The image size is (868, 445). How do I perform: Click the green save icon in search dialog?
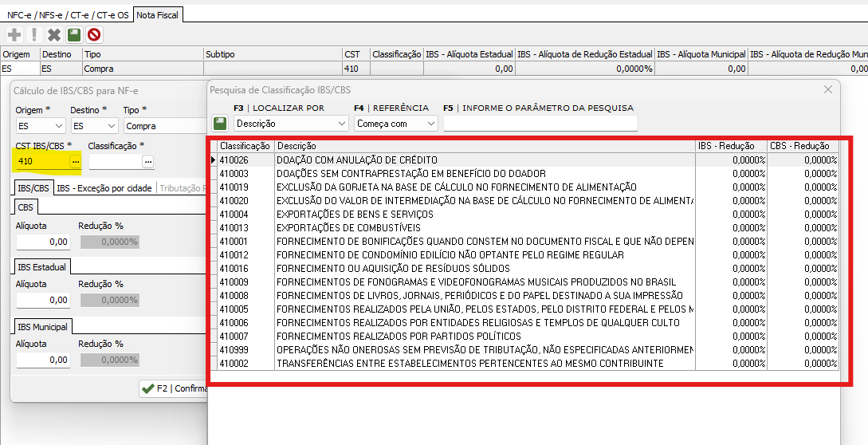click(x=220, y=124)
